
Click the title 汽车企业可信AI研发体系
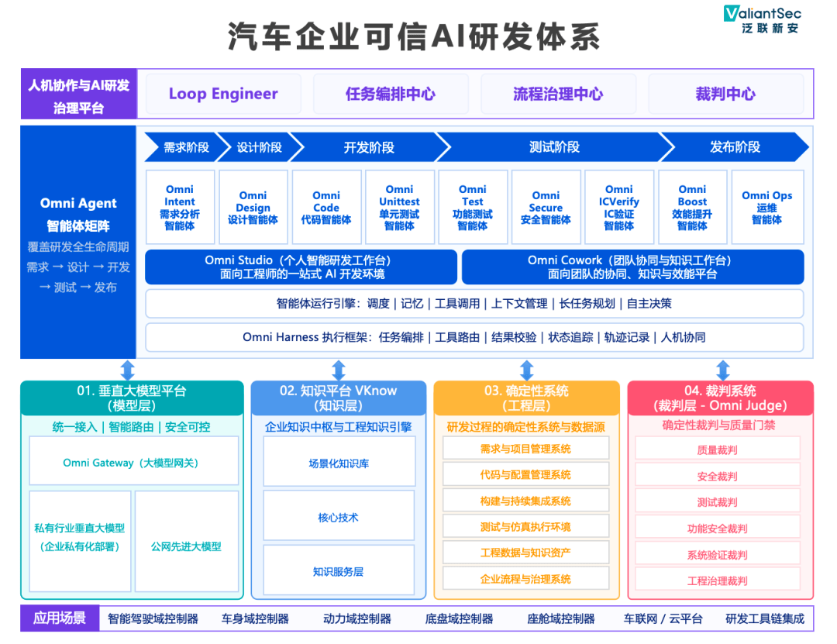pos(414,37)
